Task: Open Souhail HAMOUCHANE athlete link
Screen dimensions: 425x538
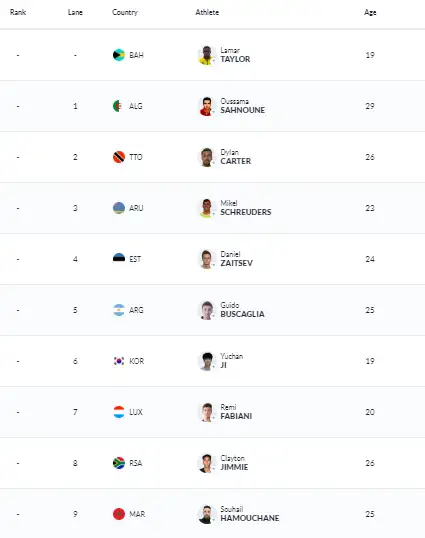Action: [x=250, y=514]
